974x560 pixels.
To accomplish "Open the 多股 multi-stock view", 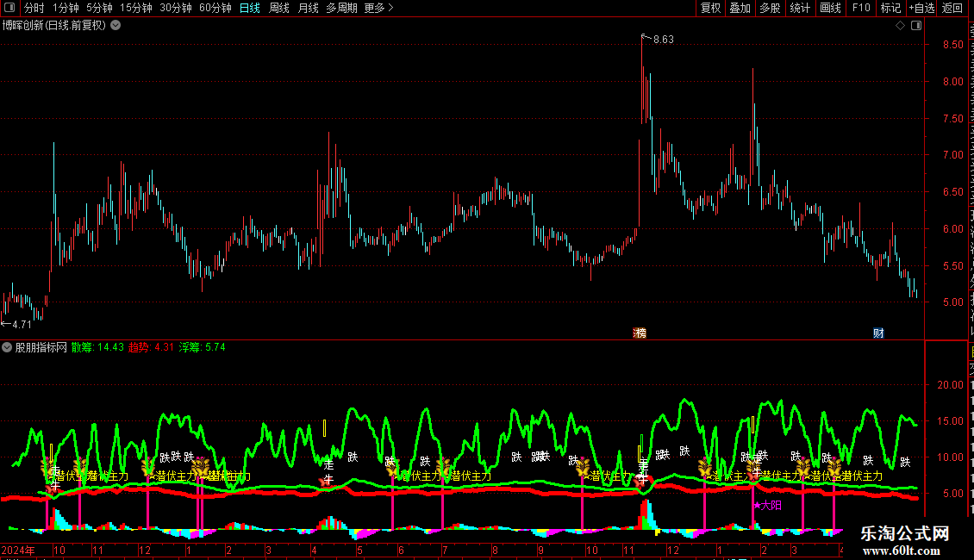I will pyautogui.click(x=770, y=8).
